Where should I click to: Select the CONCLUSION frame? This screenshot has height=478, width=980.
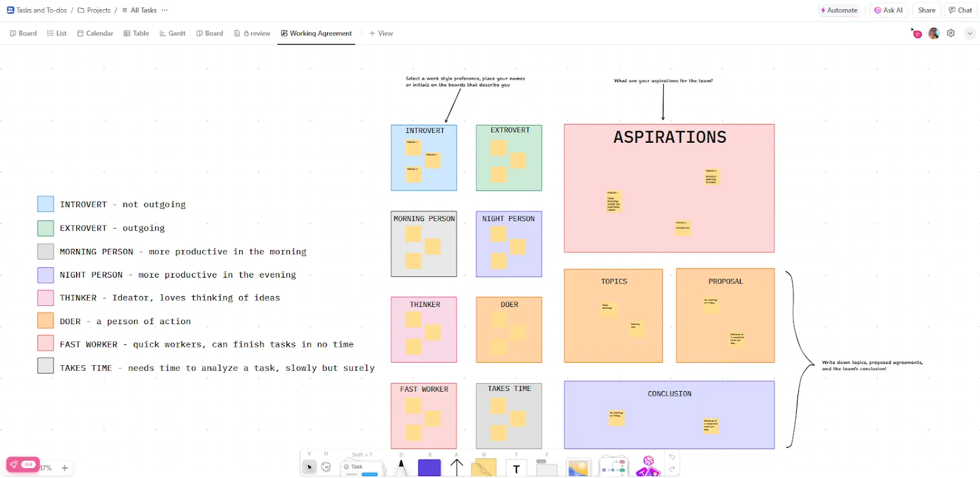[x=669, y=415]
